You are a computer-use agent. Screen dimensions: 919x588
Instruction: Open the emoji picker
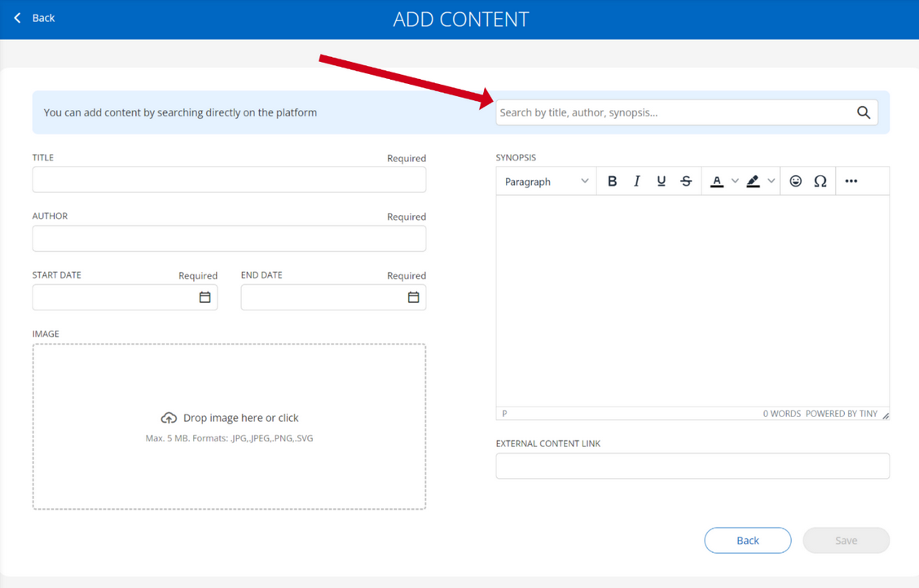(x=795, y=182)
